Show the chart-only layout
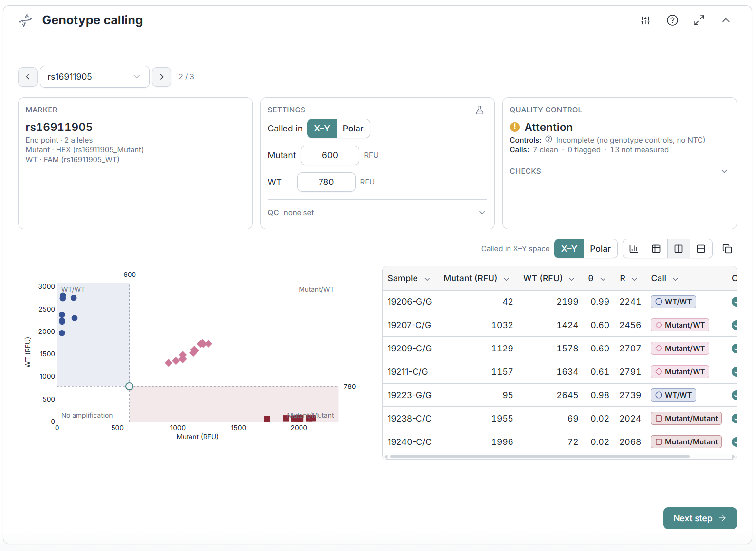The height and width of the screenshot is (551, 756). coord(634,249)
